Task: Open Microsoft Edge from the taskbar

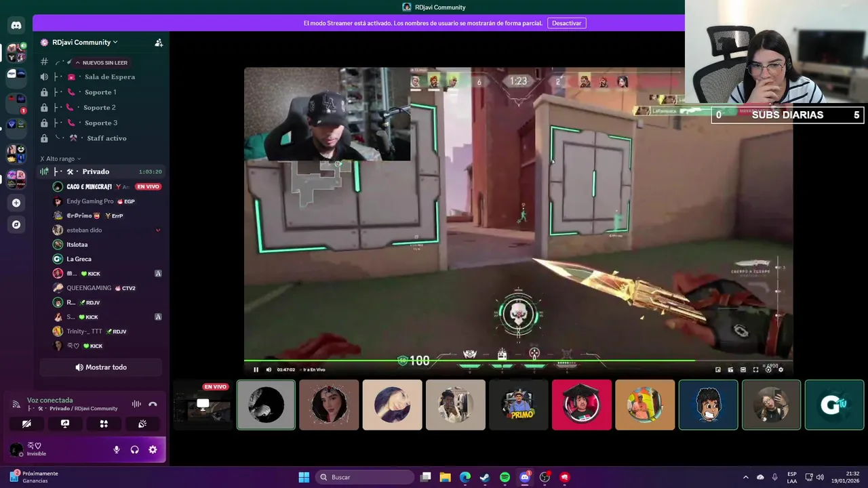Action: [x=465, y=477]
